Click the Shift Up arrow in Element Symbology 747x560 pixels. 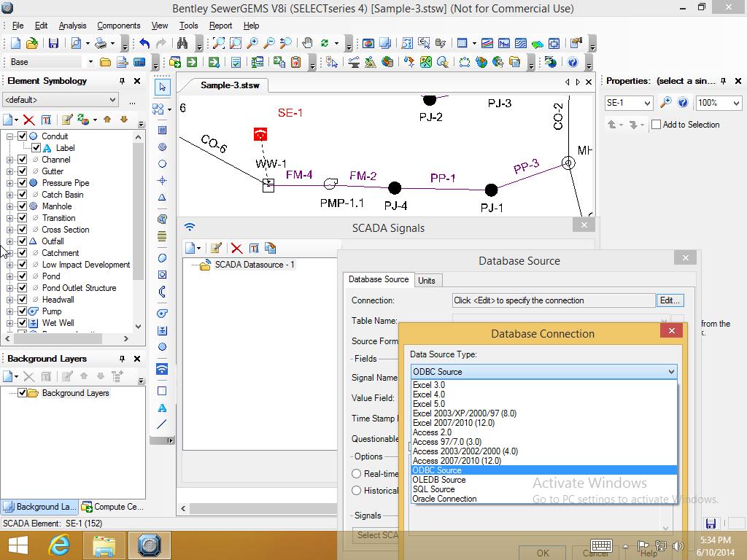107,120
